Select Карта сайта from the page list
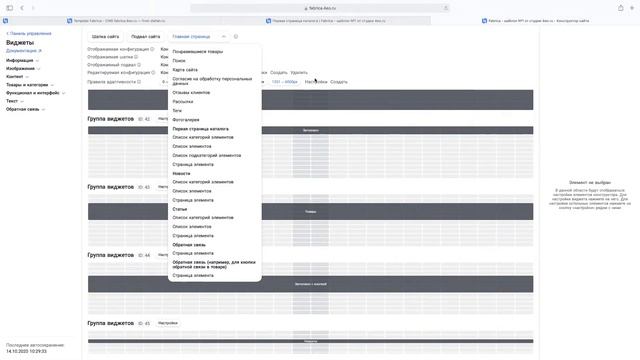640x360 pixels. [185, 70]
